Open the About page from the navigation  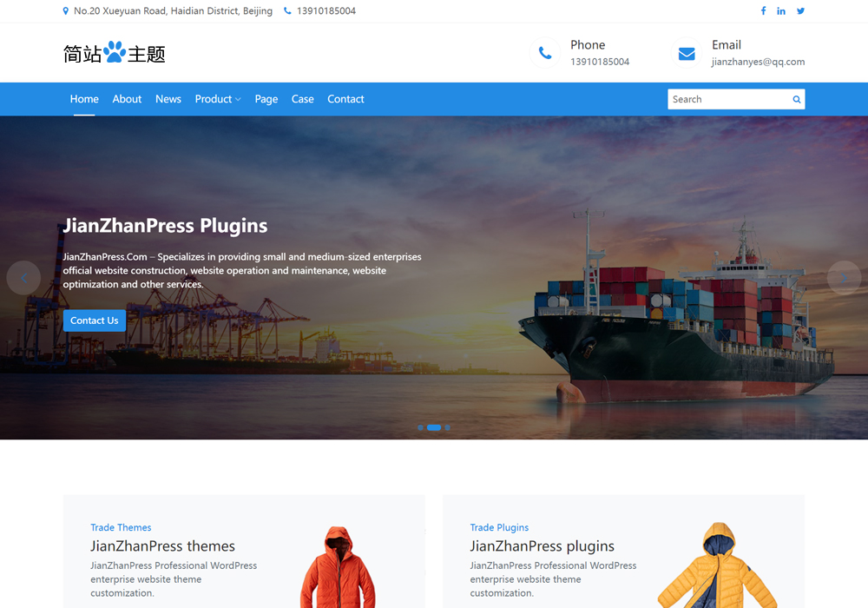[127, 99]
